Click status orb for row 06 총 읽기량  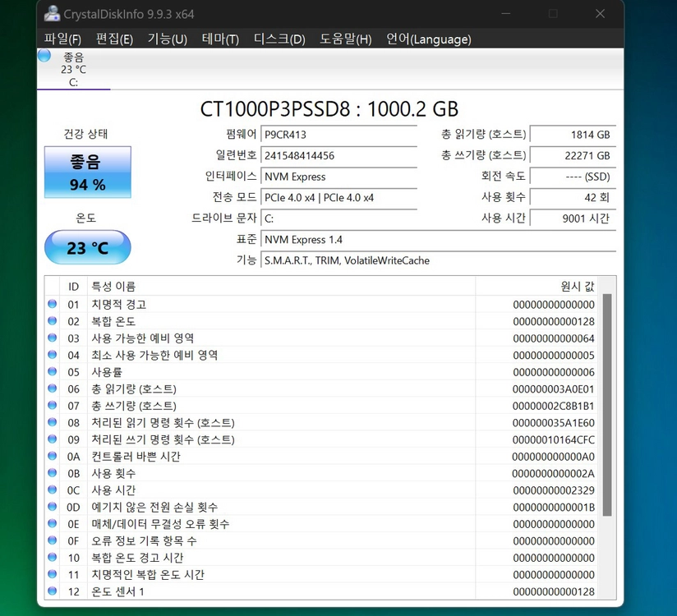click(x=53, y=388)
